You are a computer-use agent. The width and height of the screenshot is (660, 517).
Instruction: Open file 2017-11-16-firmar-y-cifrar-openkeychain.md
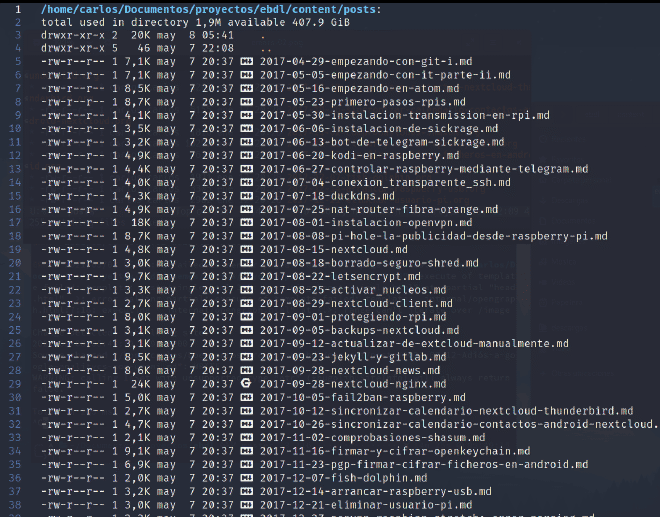click(395, 451)
